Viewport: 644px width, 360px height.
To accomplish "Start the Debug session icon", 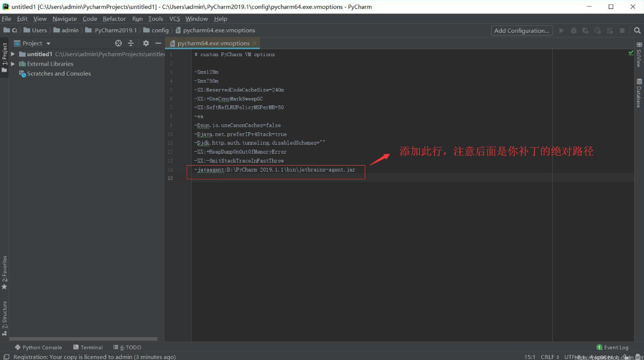I will click(x=574, y=30).
